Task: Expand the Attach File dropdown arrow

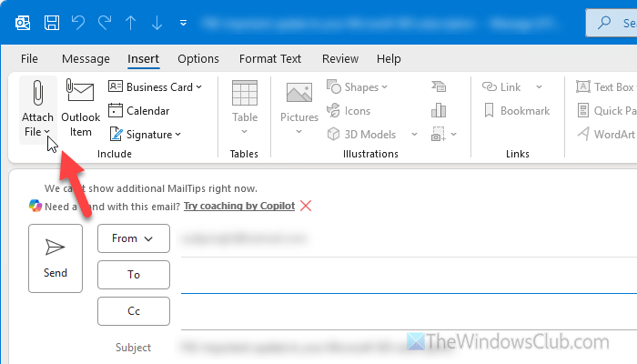Action: 47,132
